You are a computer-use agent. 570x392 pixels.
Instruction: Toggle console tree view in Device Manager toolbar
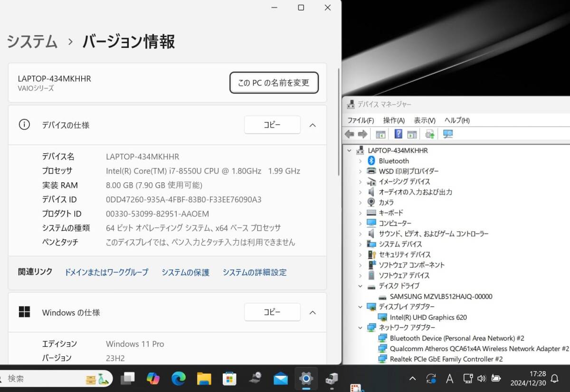coord(380,134)
